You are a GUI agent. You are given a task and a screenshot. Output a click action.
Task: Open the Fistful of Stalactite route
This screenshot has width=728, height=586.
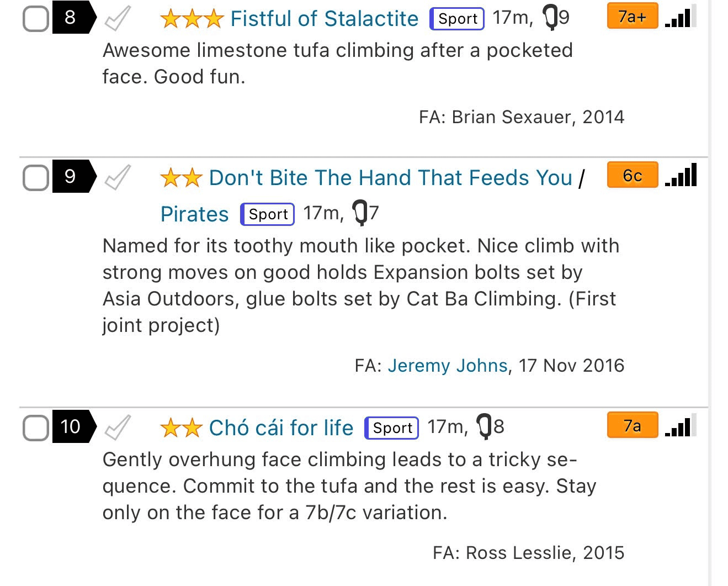tap(324, 19)
